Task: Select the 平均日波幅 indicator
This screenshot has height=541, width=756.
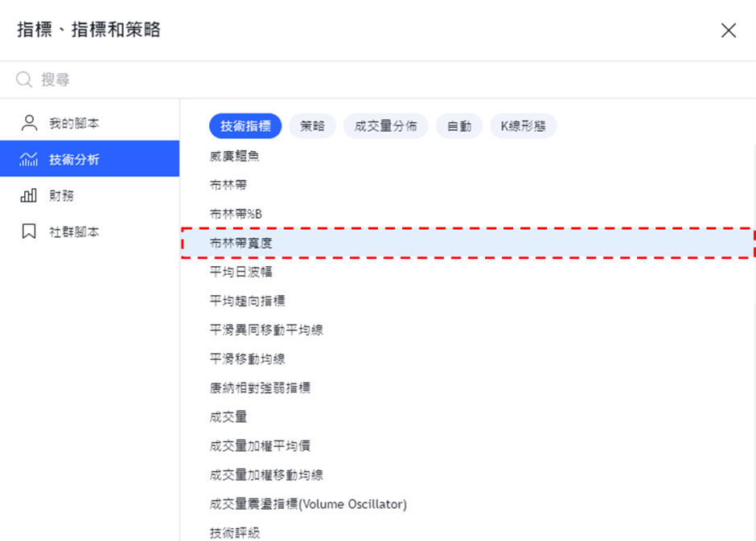Action: [468, 273]
